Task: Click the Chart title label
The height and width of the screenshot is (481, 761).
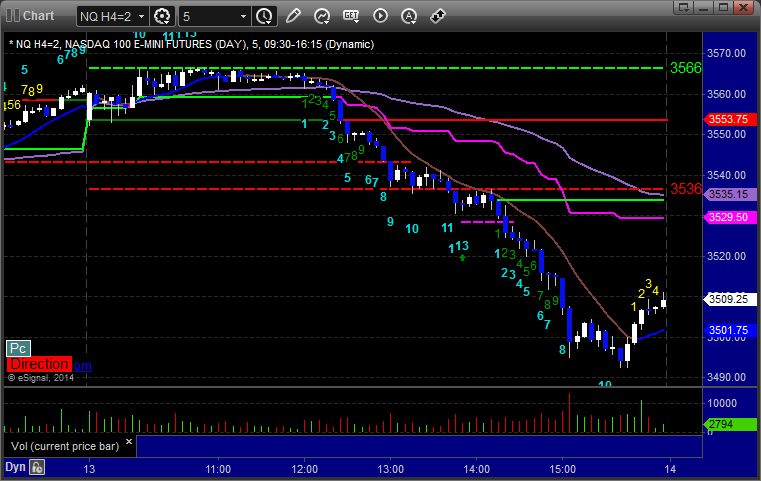Action: (39, 16)
